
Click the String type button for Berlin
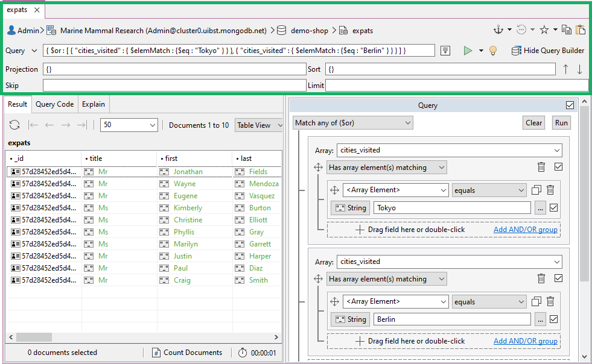[x=351, y=319]
